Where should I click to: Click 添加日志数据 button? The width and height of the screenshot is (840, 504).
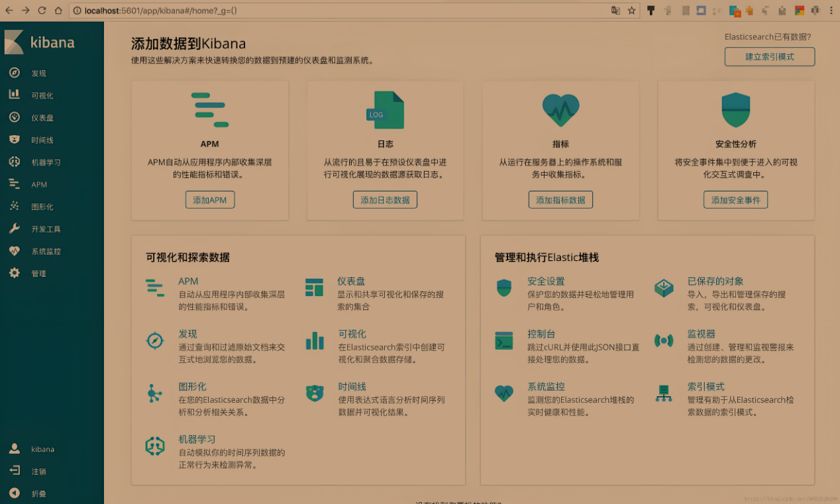[x=385, y=200]
